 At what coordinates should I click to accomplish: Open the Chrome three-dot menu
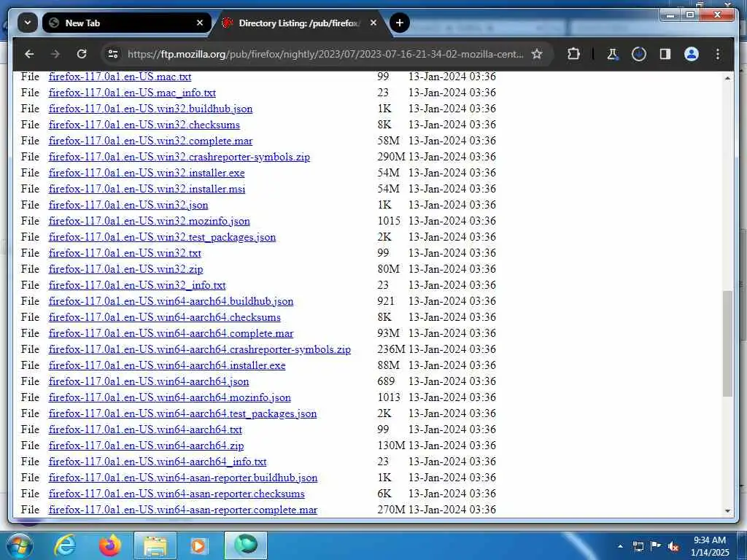(x=718, y=54)
